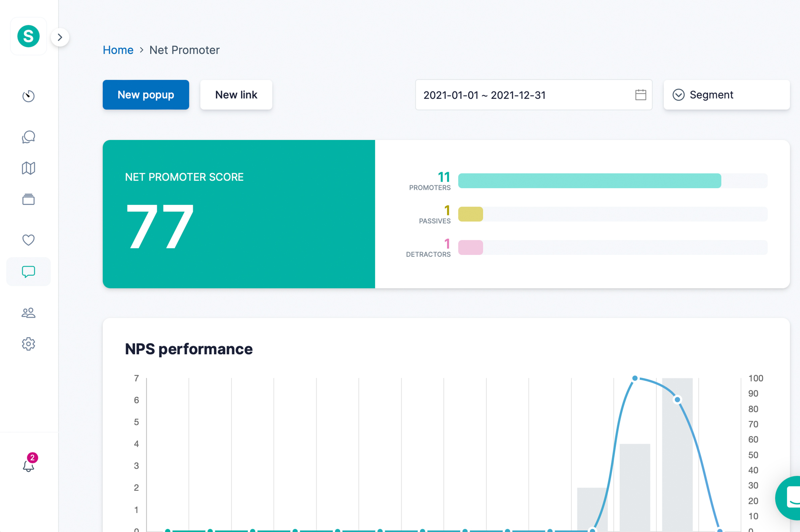This screenshot has width=800, height=532.
Task: Click the chart point near 85 on the line
Action: pos(677,400)
